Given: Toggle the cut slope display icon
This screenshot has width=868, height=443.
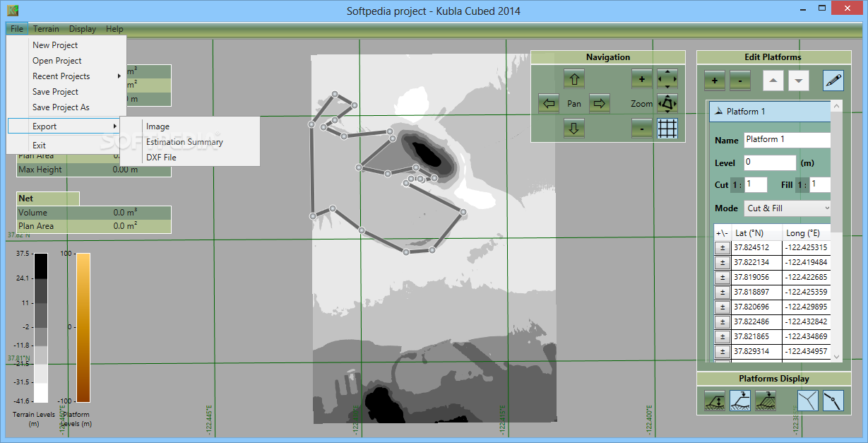Looking at the screenshot, I should 740,401.
